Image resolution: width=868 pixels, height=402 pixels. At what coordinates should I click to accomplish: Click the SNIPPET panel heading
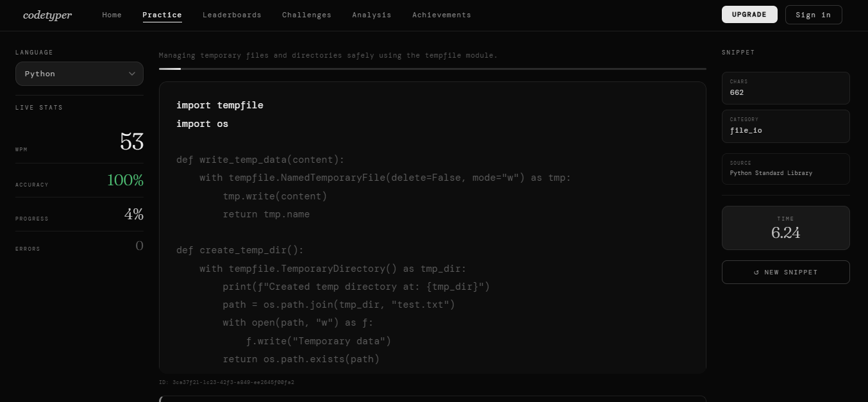739,53
